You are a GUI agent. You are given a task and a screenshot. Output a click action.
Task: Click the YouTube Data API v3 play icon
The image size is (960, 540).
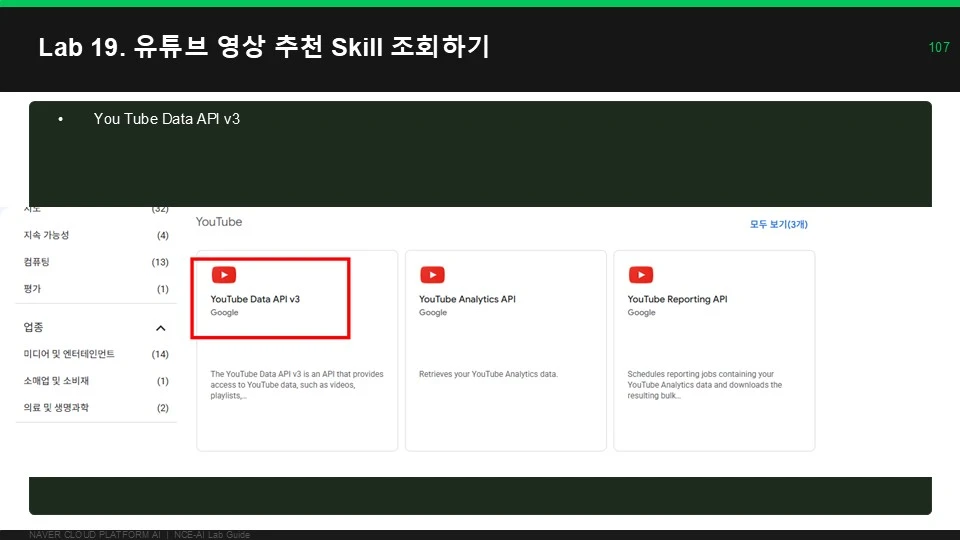pos(224,275)
